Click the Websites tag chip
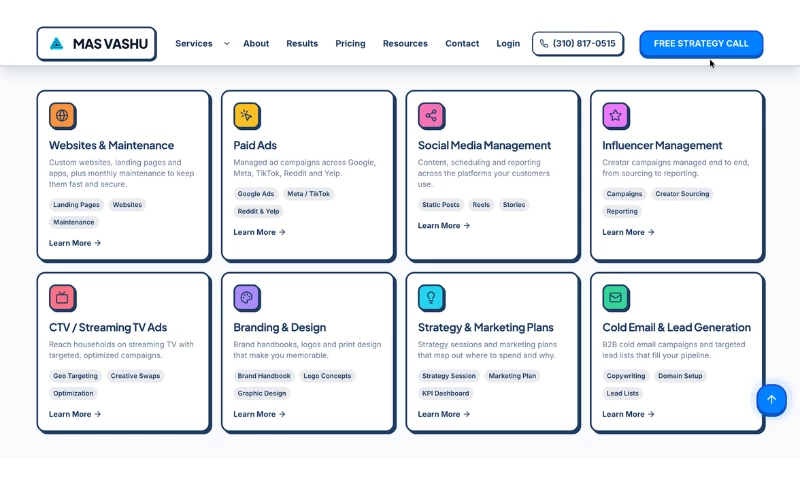The image size is (800, 480). (x=128, y=205)
